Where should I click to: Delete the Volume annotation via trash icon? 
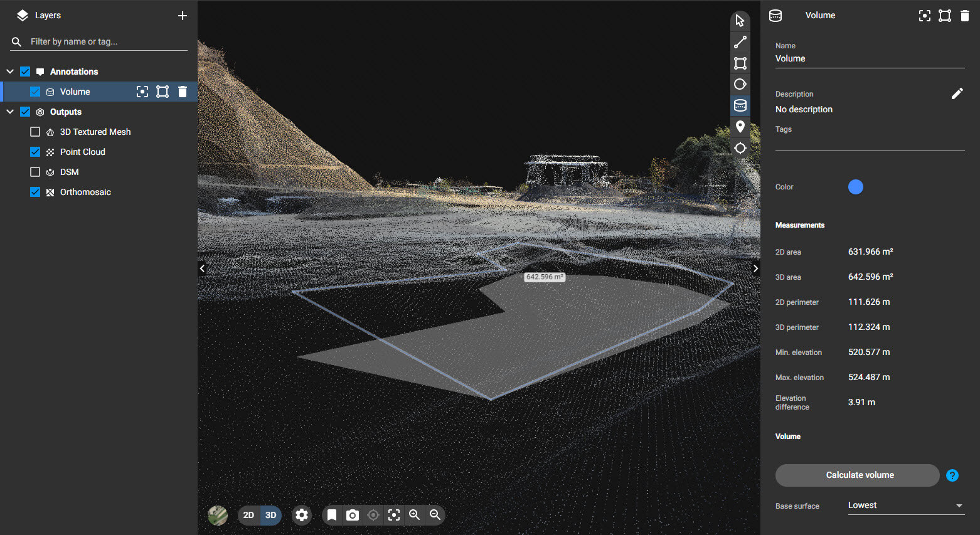183,91
